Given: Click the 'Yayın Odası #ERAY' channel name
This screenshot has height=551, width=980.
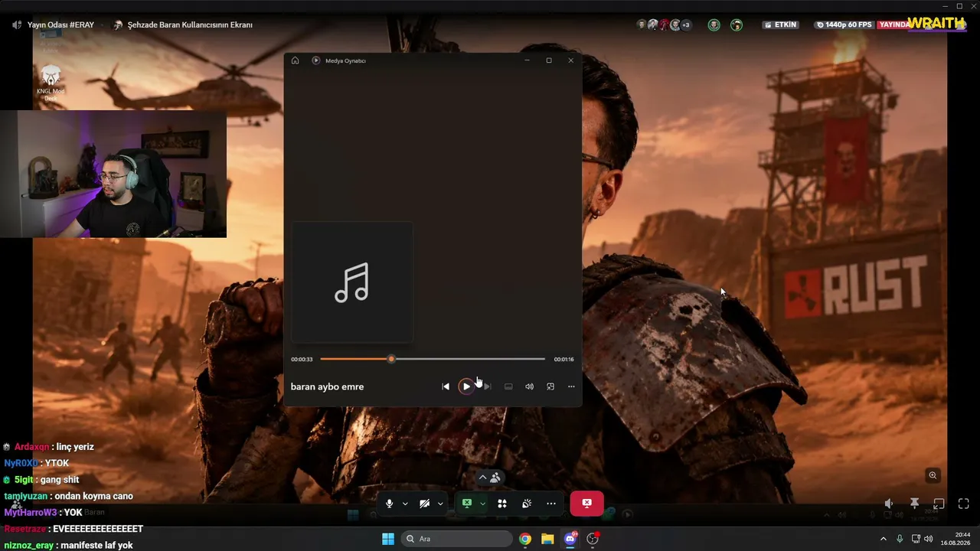Looking at the screenshot, I should pos(60,24).
